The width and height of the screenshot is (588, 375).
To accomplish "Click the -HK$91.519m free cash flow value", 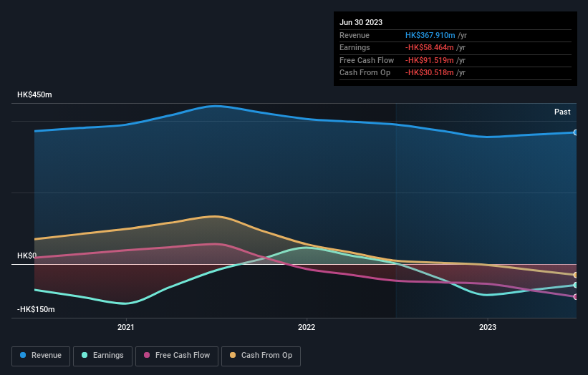I will (x=430, y=60).
